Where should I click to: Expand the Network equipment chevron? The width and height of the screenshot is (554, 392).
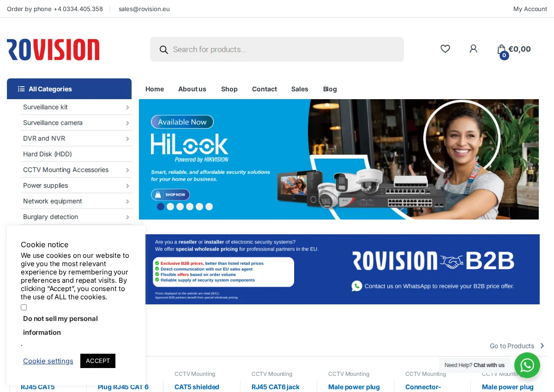point(127,202)
